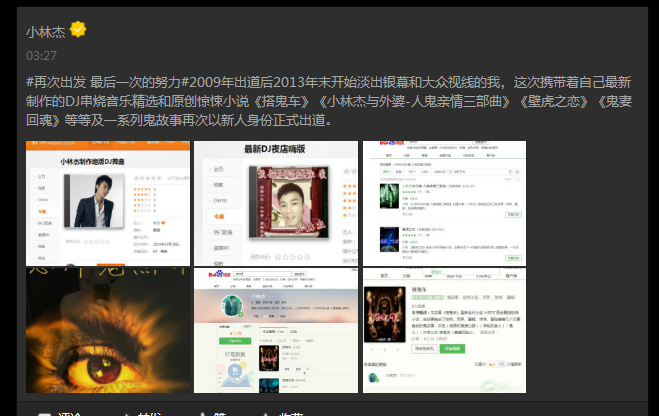The height and width of the screenshot is (416, 659).
Task: Click the 《壁虎之恋》 title in the post
Action: pos(553,101)
